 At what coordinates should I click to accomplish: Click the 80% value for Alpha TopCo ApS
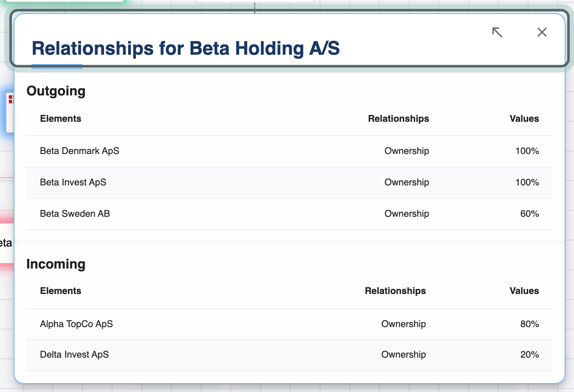(x=530, y=324)
